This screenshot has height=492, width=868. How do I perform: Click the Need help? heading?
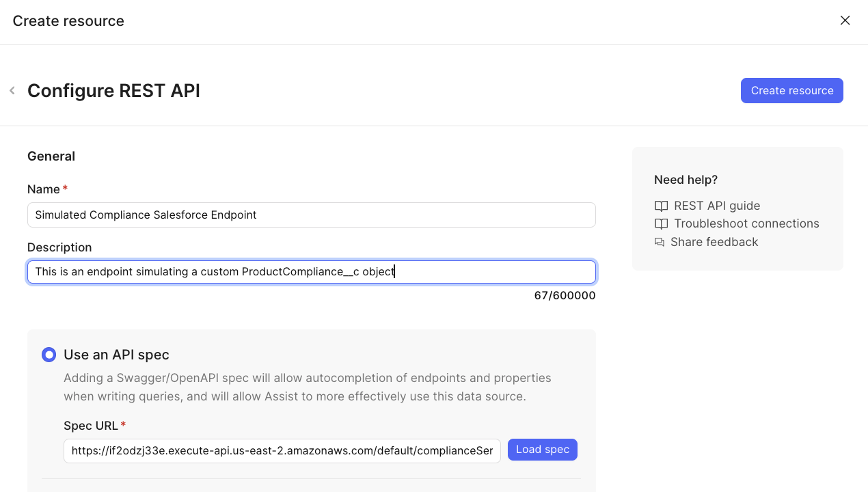(686, 180)
